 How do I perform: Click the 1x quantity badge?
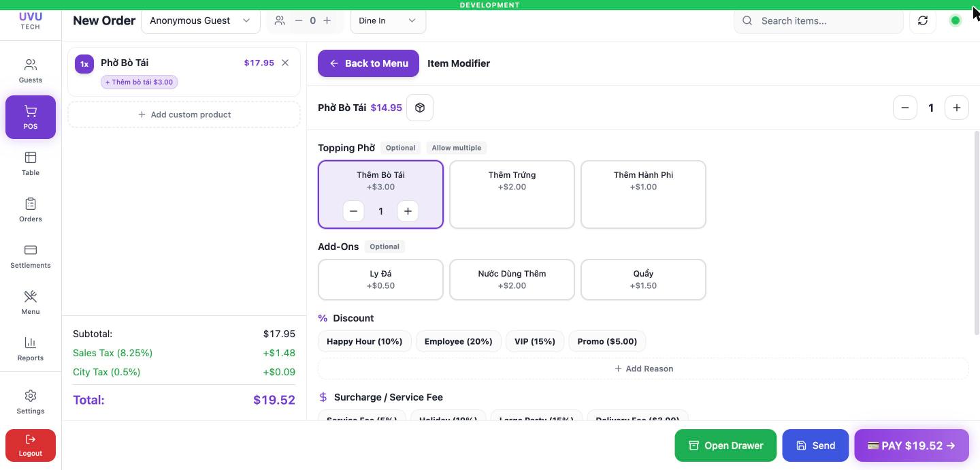(84, 64)
